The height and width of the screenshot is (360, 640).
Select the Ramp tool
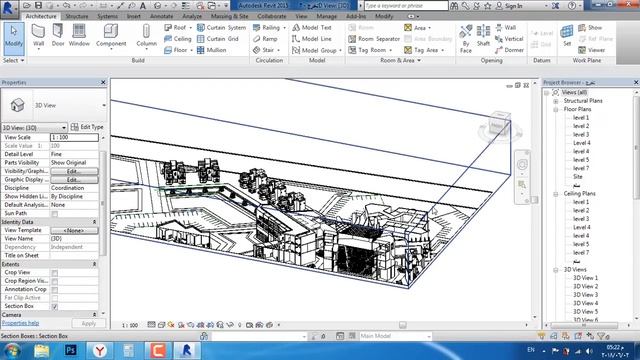point(265,39)
